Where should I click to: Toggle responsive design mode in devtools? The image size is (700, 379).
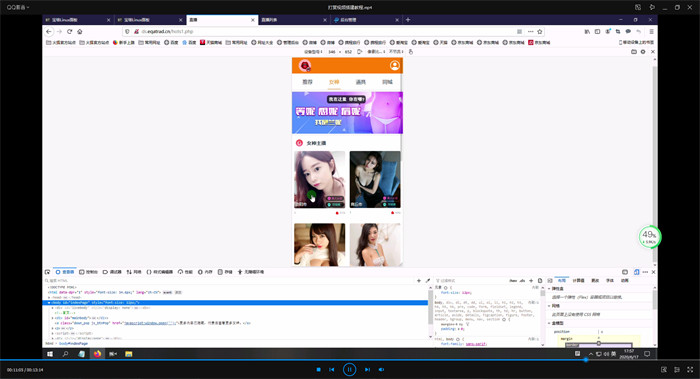point(637,272)
